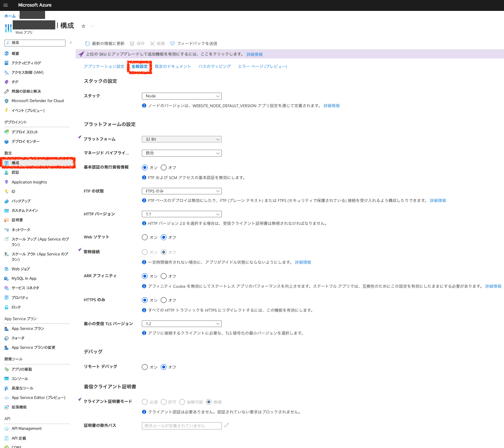The height and width of the screenshot is (448, 504).
Task: Open the FTP state dropdown
Action: pos(182,191)
